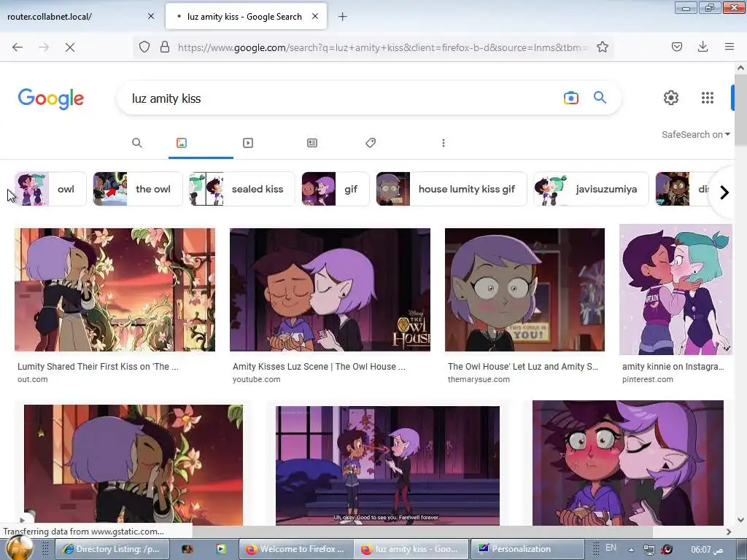This screenshot has width=747, height=560.
Task: Open Google quick settings gear
Action: [671, 98]
